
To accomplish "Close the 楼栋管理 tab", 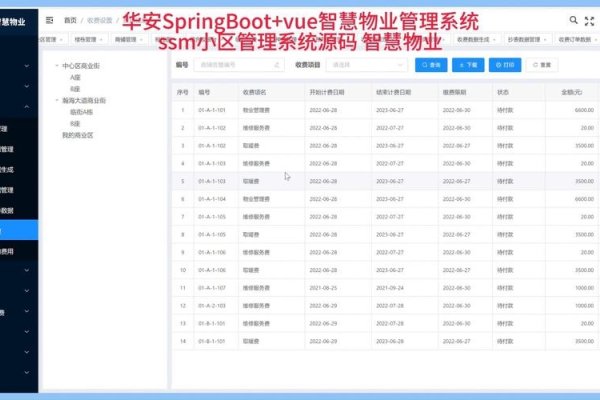I will click(101, 40).
